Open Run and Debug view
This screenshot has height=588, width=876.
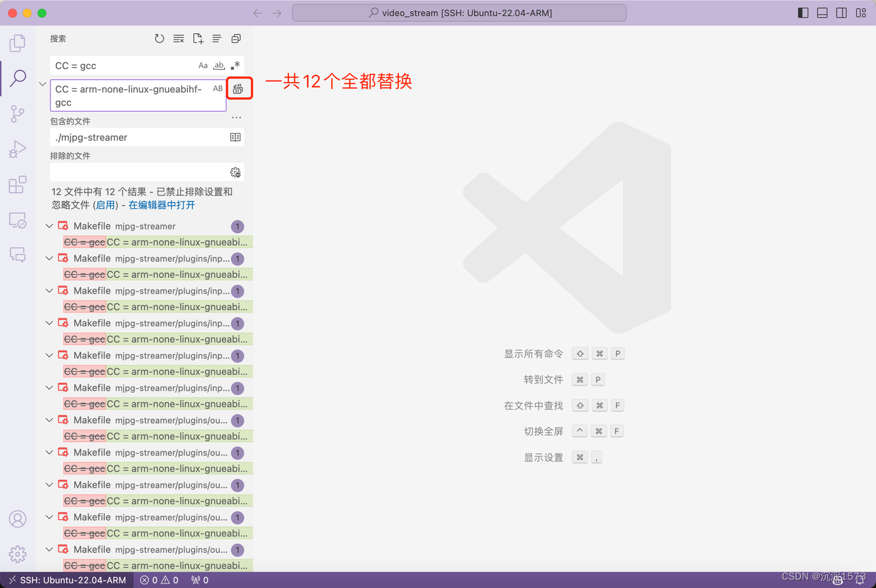tap(17, 149)
